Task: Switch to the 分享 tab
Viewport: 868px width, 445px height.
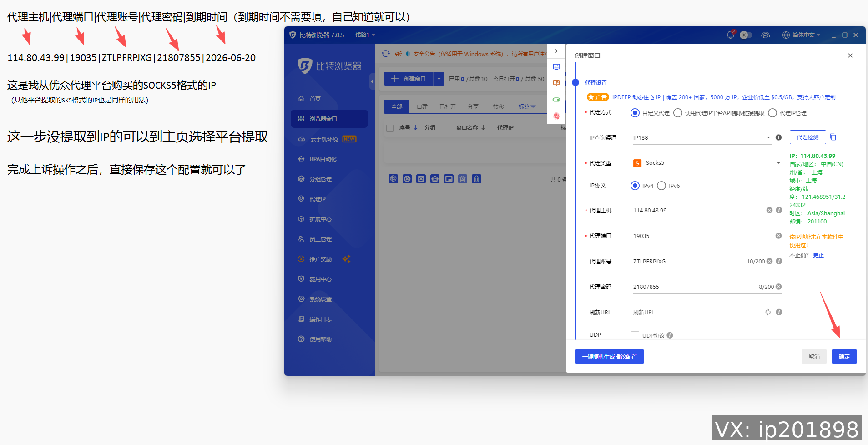Action: point(473,106)
